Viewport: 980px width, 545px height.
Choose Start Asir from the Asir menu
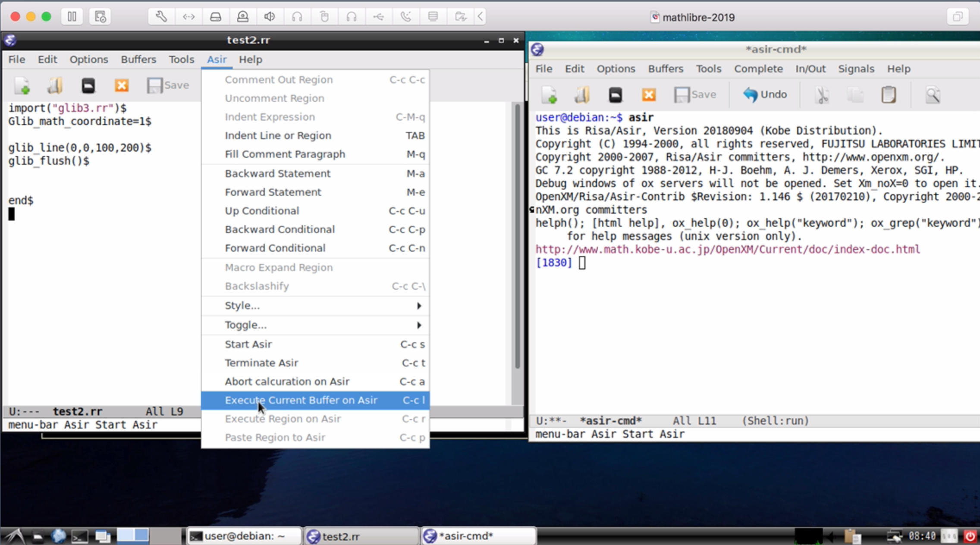coord(315,344)
